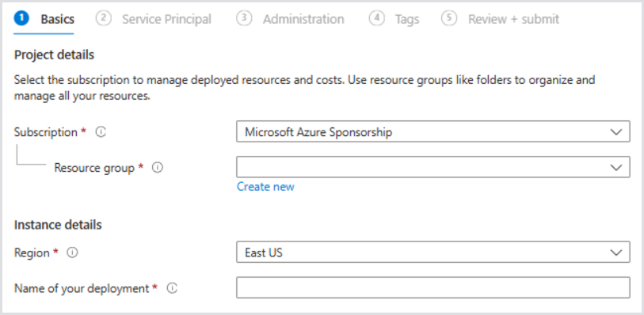Click the Name of your deployment info icon

(x=172, y=289)
